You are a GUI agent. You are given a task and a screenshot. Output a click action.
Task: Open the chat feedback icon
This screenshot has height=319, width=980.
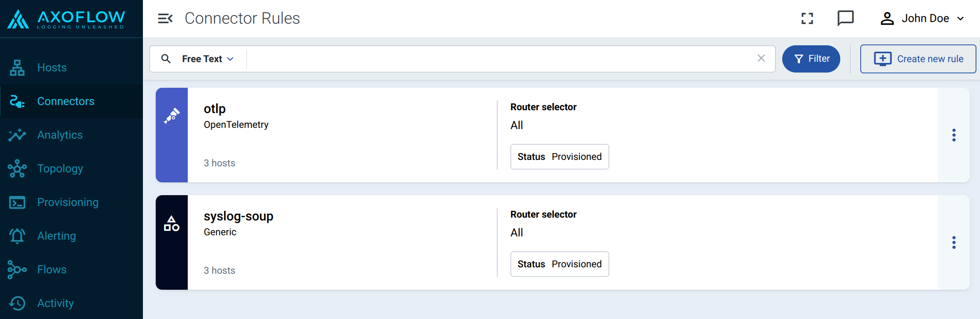pos(845,18)
